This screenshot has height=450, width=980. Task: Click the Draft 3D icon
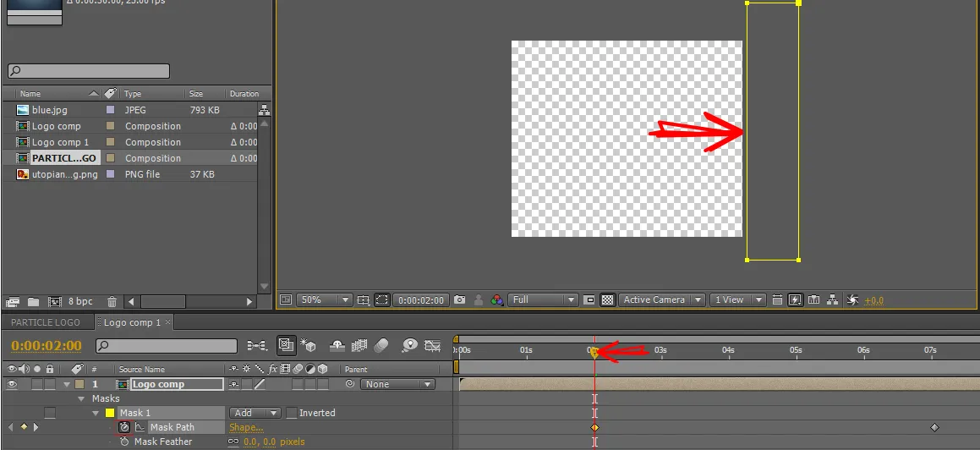(308, 345)
